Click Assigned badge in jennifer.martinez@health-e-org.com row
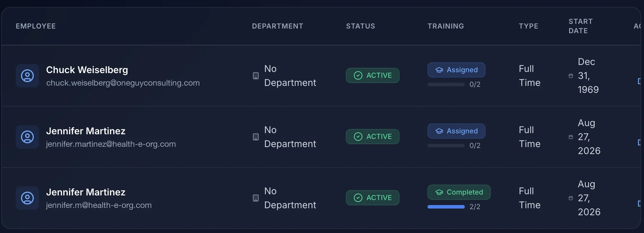Screen dimensions: 644x233 [x=457, y=131]
